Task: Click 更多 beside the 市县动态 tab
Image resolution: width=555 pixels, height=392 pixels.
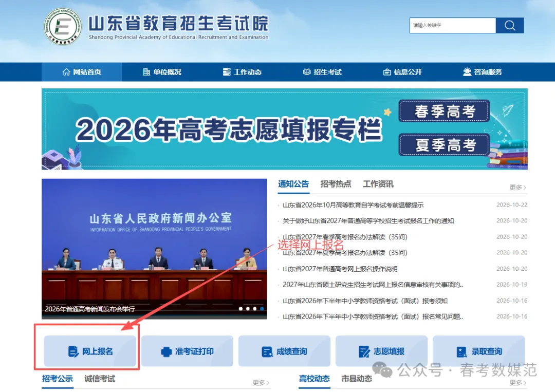Action: pos(518,382)
